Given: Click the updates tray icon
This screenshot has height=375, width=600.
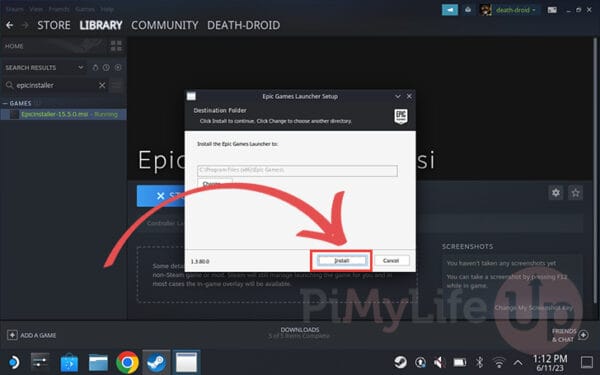Looking at the screenshot, I should tap(421, 362).
